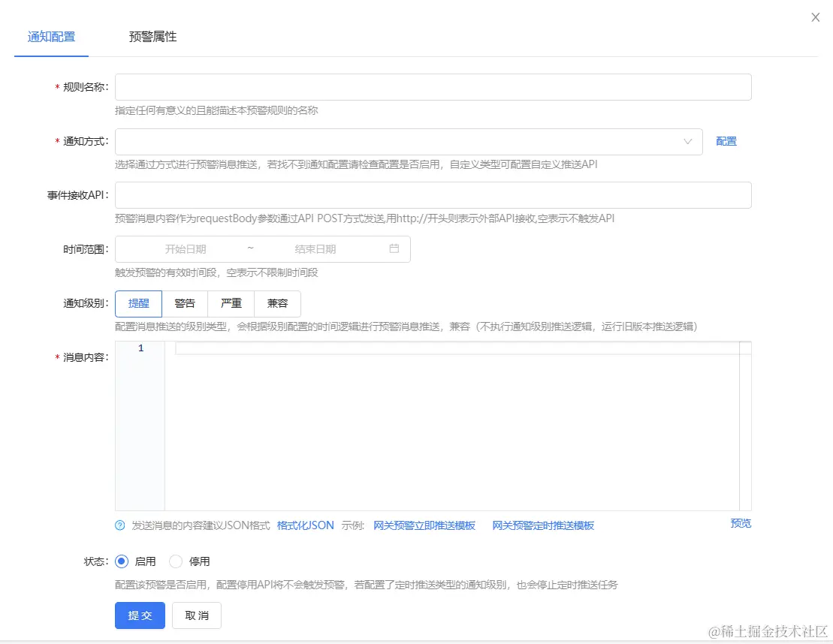Open the 配置 link beside 通知方式
The image size is (833, 644).
point(726,141)
